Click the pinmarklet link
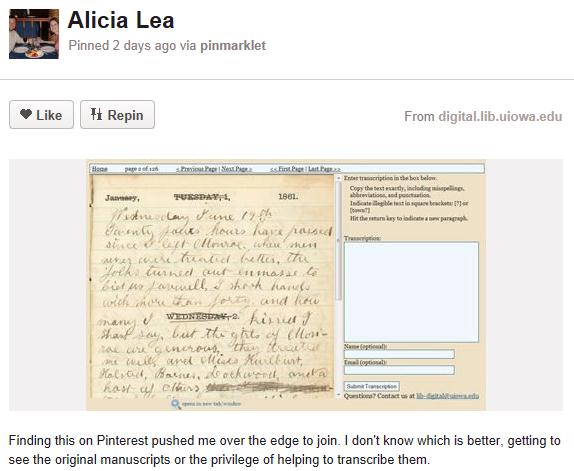574x471 pixels. 233,46
